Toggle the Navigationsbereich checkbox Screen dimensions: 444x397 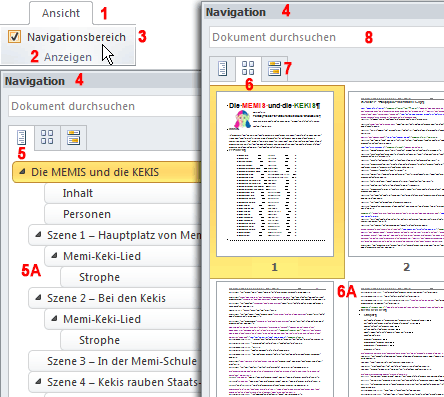click(x=14, y=37)
